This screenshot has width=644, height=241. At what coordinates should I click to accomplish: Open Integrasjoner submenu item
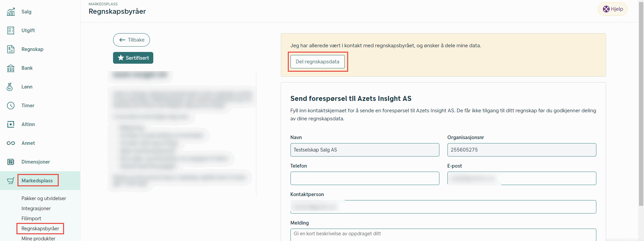point(36,208)
